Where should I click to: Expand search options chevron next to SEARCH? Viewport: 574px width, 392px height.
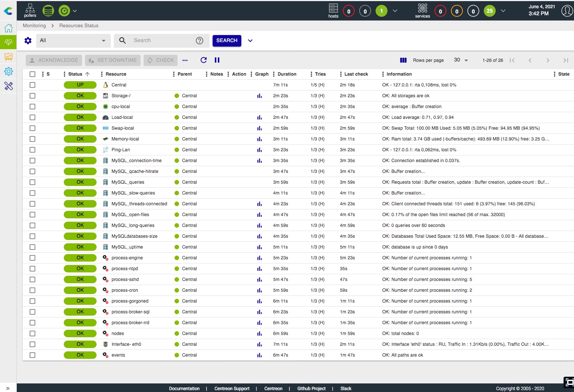(x=250, y=41)
